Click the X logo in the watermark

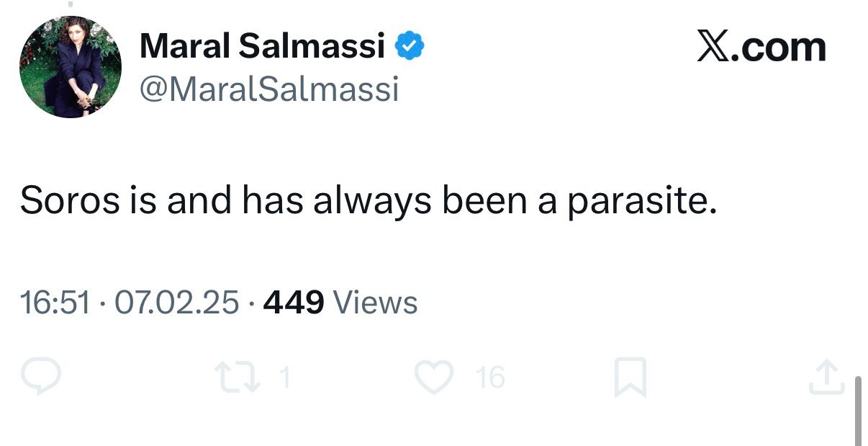click(713, 48)
